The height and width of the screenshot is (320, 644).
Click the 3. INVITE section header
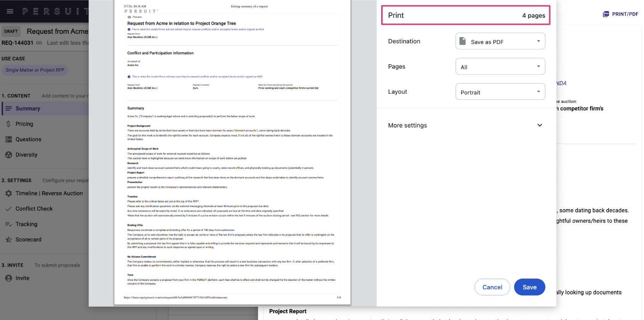point(12,265)
